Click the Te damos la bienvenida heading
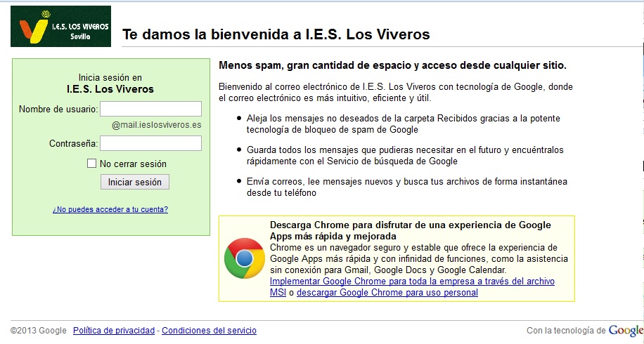The width and height of the screenshot is (644, 344). [x=276, y=34]
